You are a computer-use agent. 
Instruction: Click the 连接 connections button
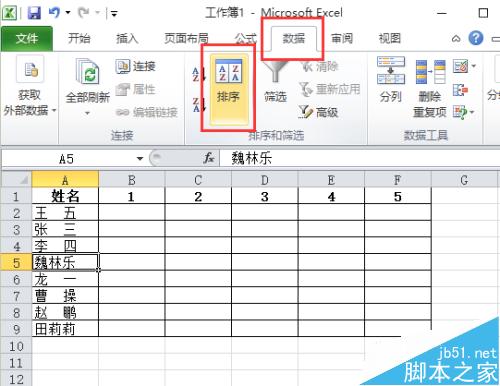136,66
